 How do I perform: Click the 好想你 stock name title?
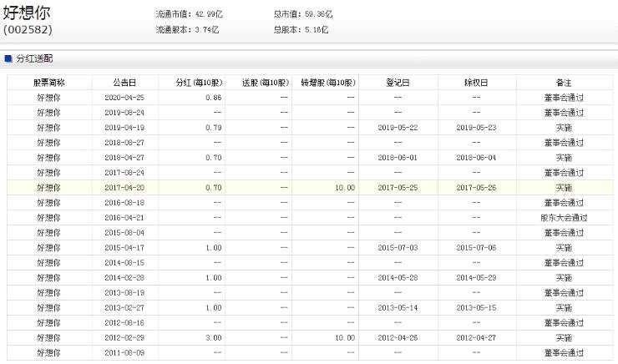[27, 13]
